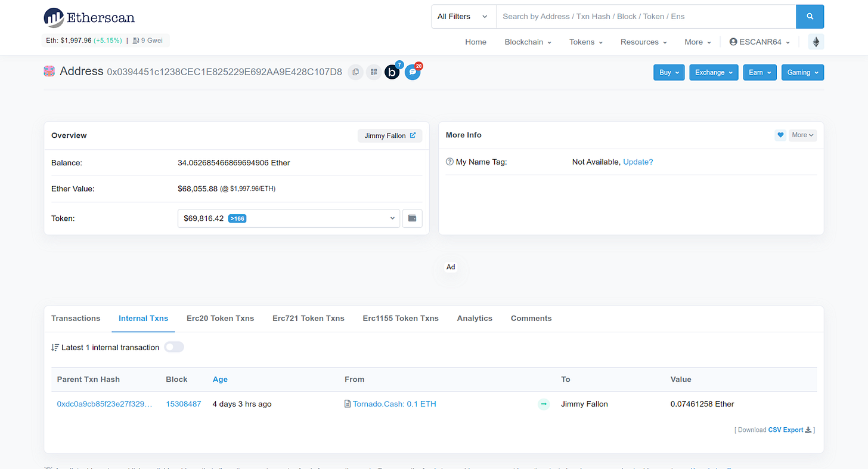Click the CSV Export link
868x469 pixels.
(786, 430)
